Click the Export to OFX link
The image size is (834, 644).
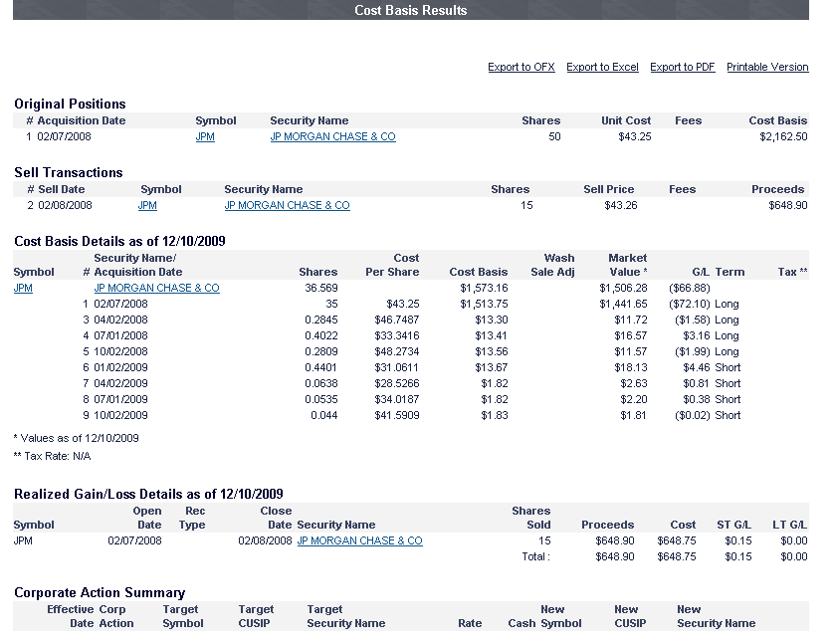click(521, 67)
